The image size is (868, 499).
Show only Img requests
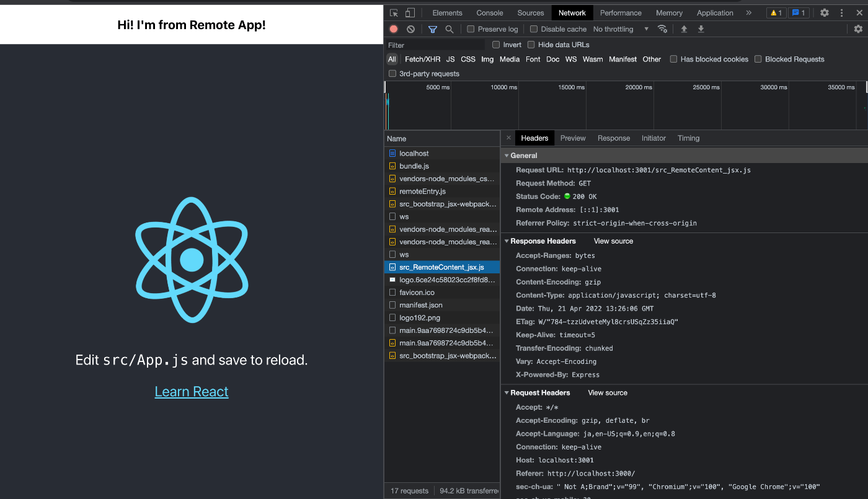pos(487,60)
